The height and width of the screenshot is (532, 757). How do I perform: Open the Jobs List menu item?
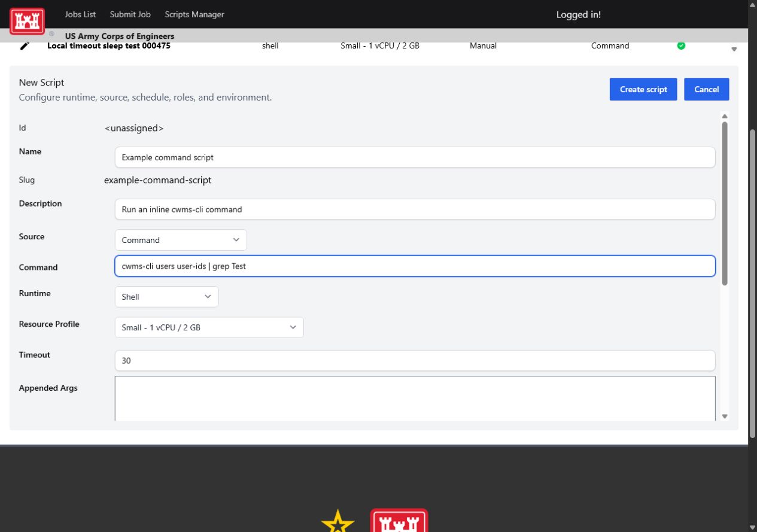[80, 14]
